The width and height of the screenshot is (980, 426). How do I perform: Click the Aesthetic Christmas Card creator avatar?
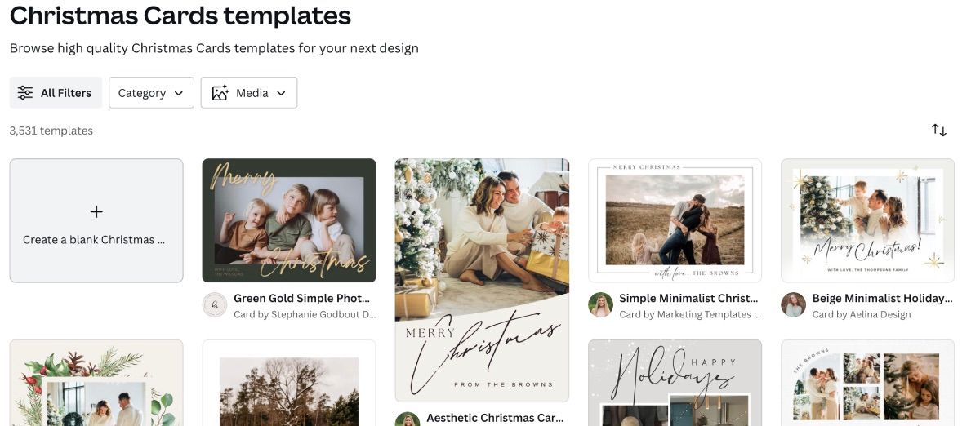pyautogui.click(x=408, y=419)
